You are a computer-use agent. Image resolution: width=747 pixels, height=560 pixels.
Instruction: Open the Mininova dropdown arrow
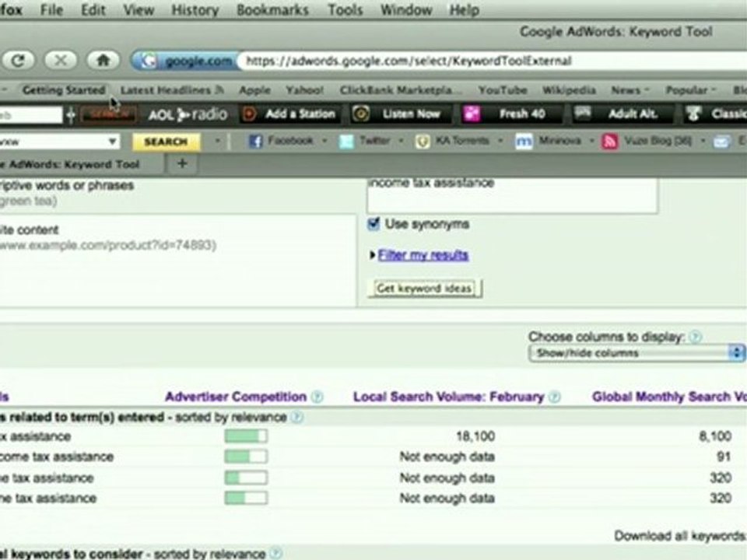coord(591,141)
